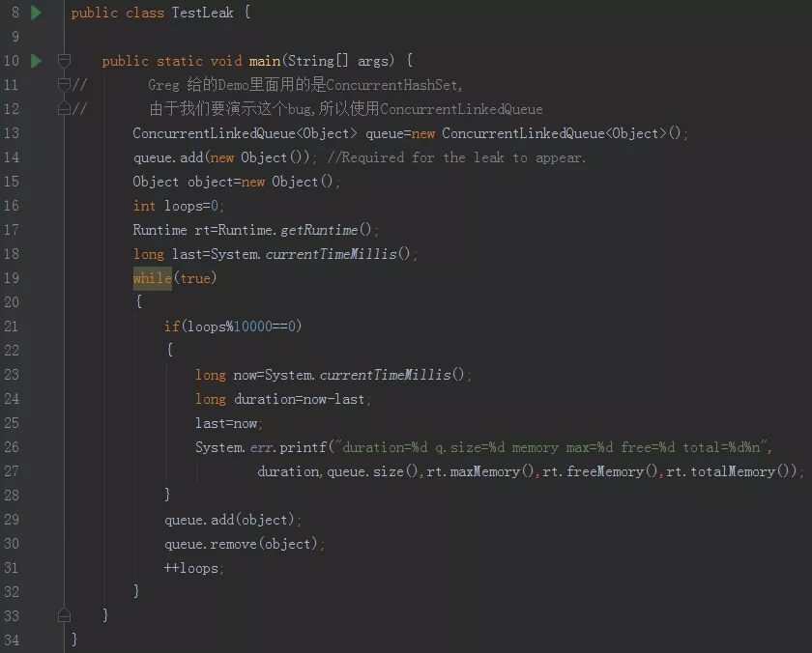Click ConcurrentHashSet in the line 11 comment
The width and height of the screenshot is (812, 653).
[392, 85]
